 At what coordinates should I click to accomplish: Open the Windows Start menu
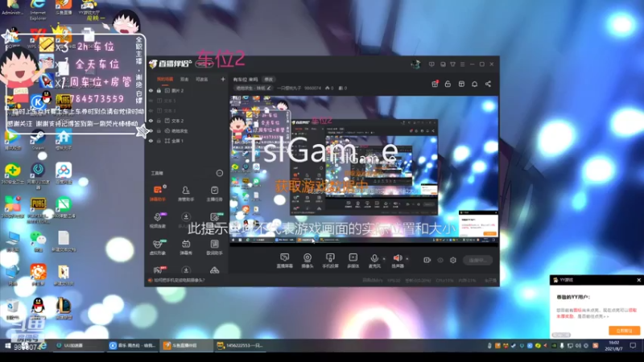[7, 346]
